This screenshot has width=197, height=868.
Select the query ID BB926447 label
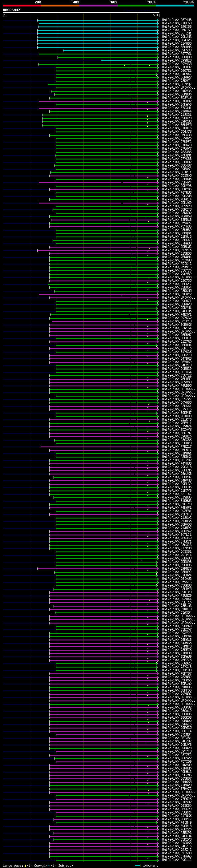click(11, 10)
